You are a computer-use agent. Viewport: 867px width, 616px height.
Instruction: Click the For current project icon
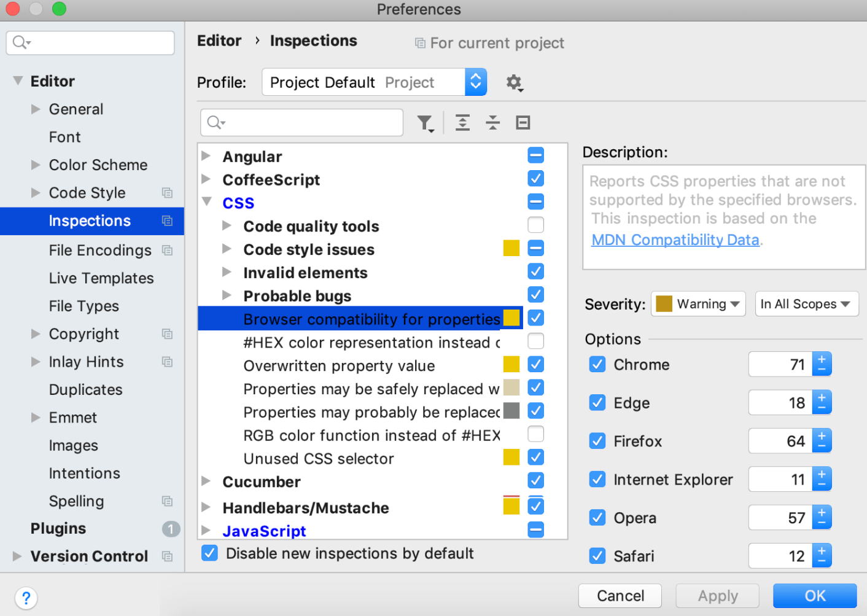pyautogui.click(x=420, y=42)
